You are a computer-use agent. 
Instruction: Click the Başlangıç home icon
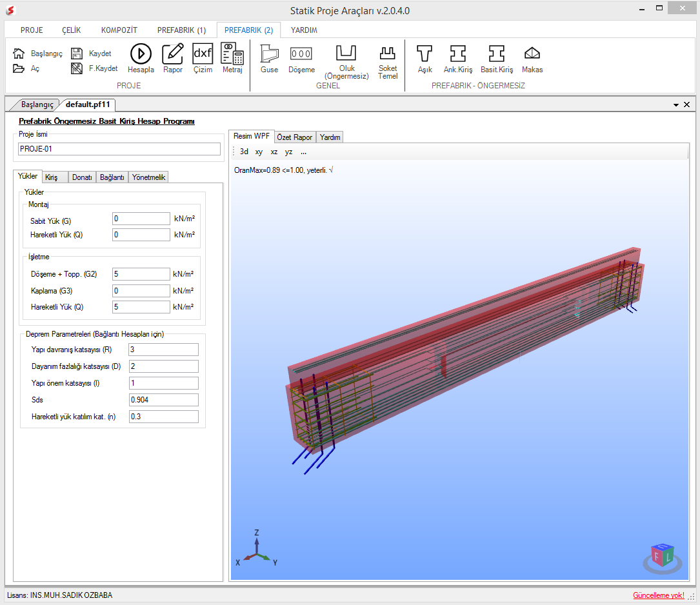point(19,54)
